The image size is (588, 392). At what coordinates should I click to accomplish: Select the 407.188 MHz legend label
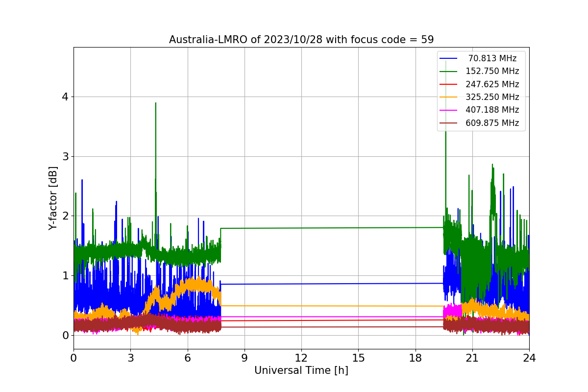point(492,110)
